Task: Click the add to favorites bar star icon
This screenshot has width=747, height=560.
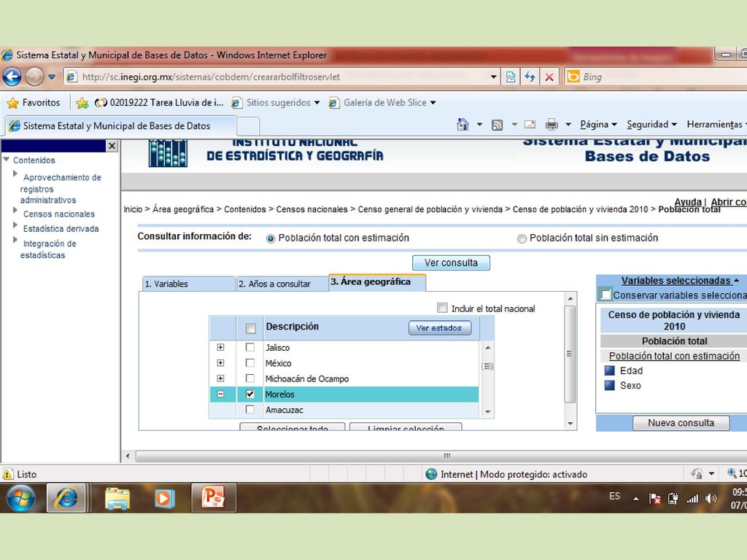Action: (x=82, y=102)
